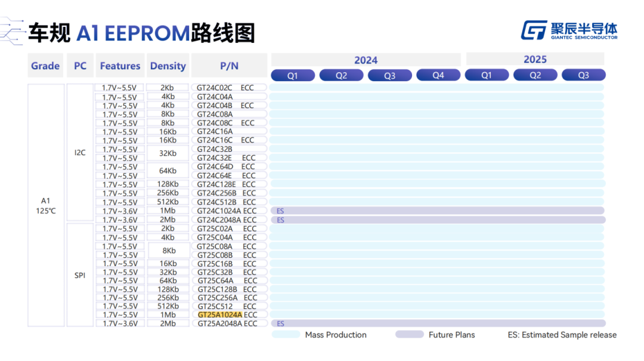The width and height of the screenshot is (644, 361).
Task: Select part number GT24C04A
Action: click(215, 97)
